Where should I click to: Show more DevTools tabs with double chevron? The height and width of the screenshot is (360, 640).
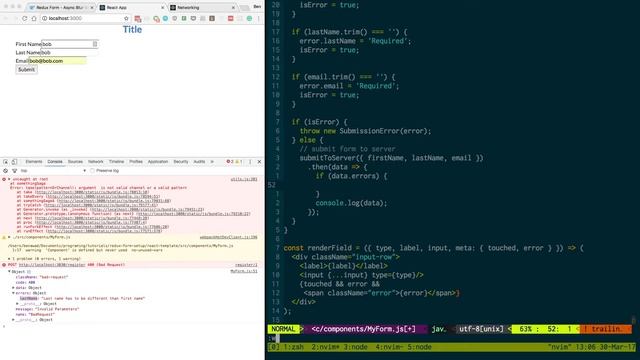point(212,162)
